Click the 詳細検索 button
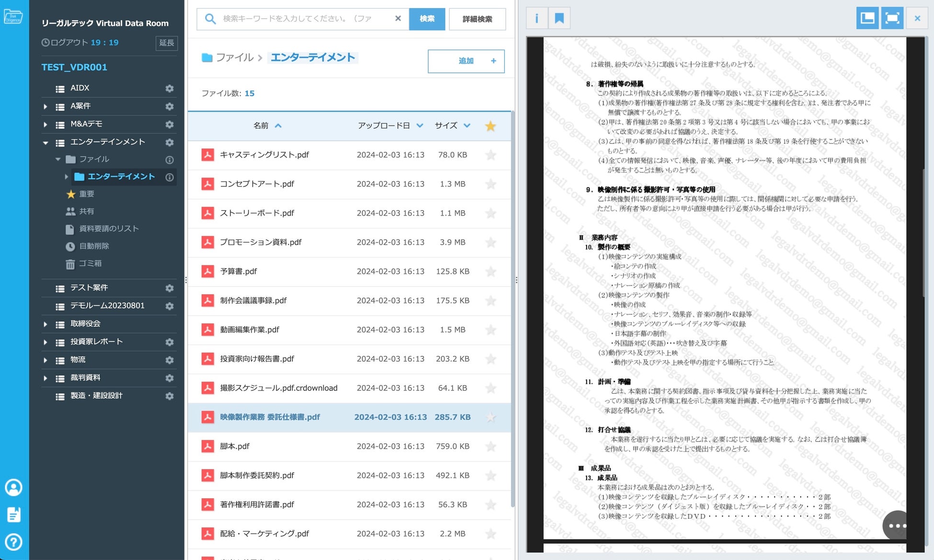This screenshot has height=560, width=934. click(x=477, y=19)
